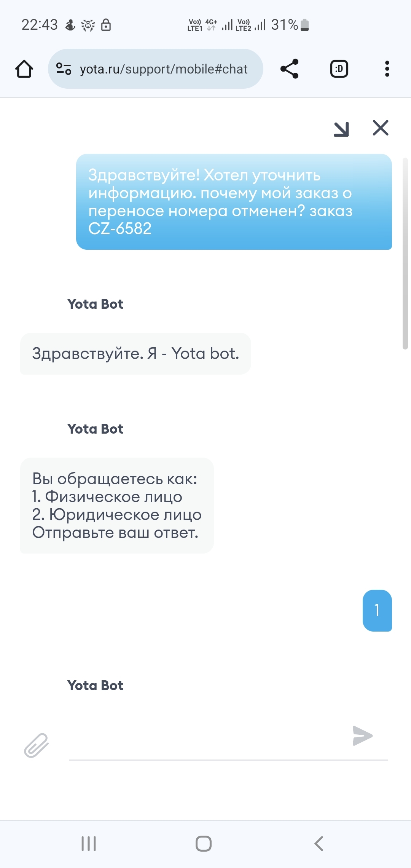The height and width of the screenshot is (868, 411).
Task: Share the current page
Action: [289, 69]
